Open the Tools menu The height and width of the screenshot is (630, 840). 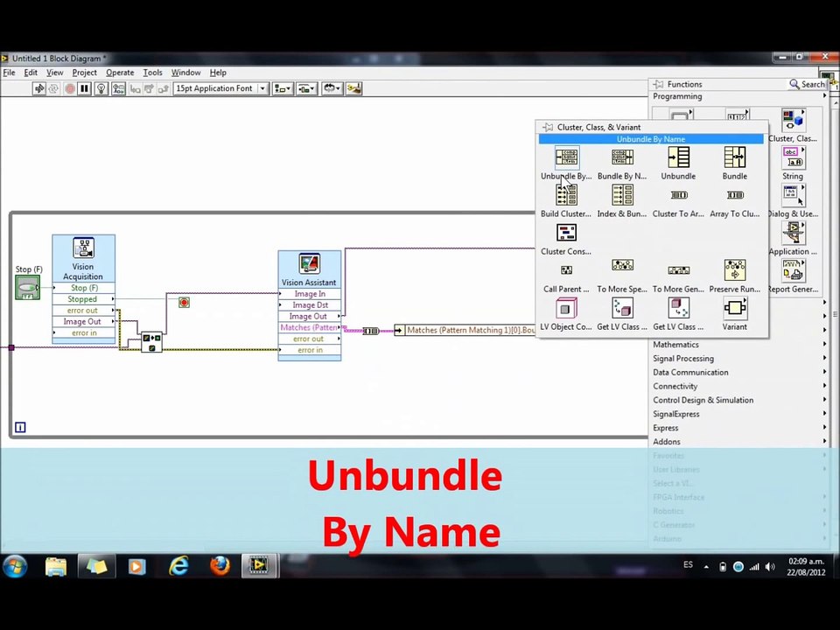(152, 73)
